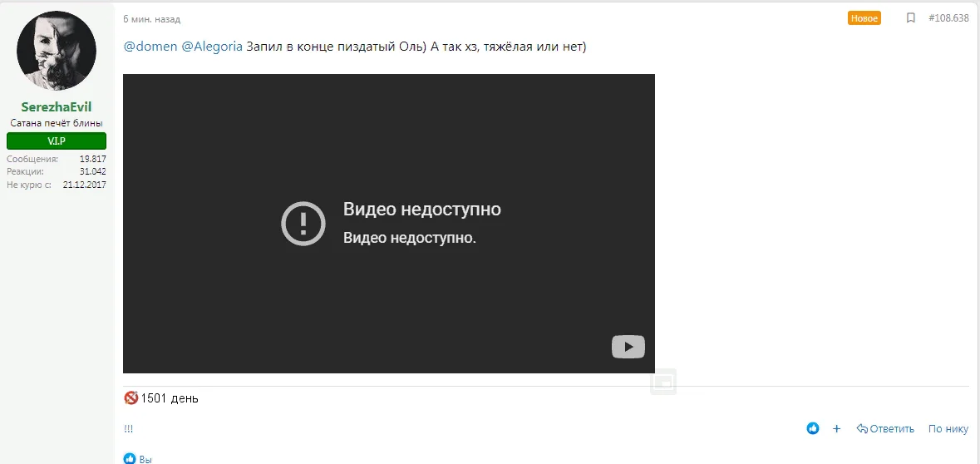Click the plus icon to multi-quote
980x464 pixels.
837,428
